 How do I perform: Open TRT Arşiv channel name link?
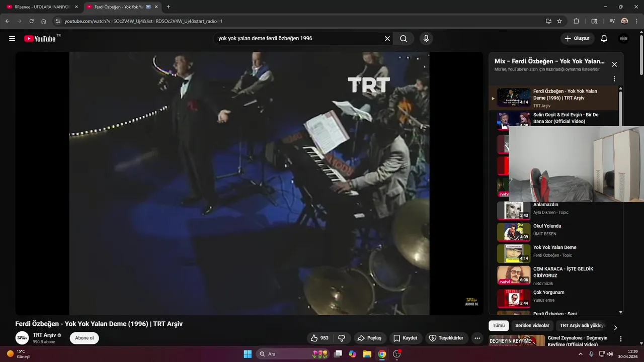tap(44, 335)
